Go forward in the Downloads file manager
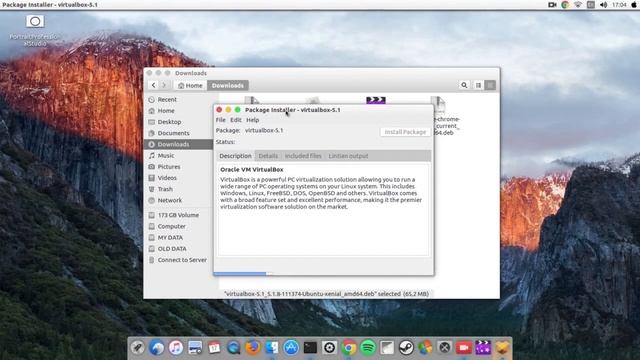640x360 pixels. click(164, 85)
